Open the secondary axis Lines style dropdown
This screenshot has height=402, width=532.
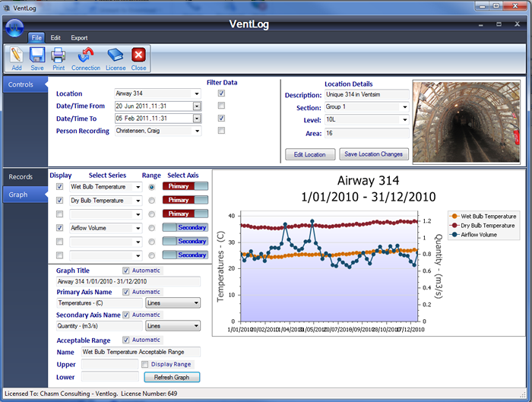pyautogui.click(x=173, y=326)
